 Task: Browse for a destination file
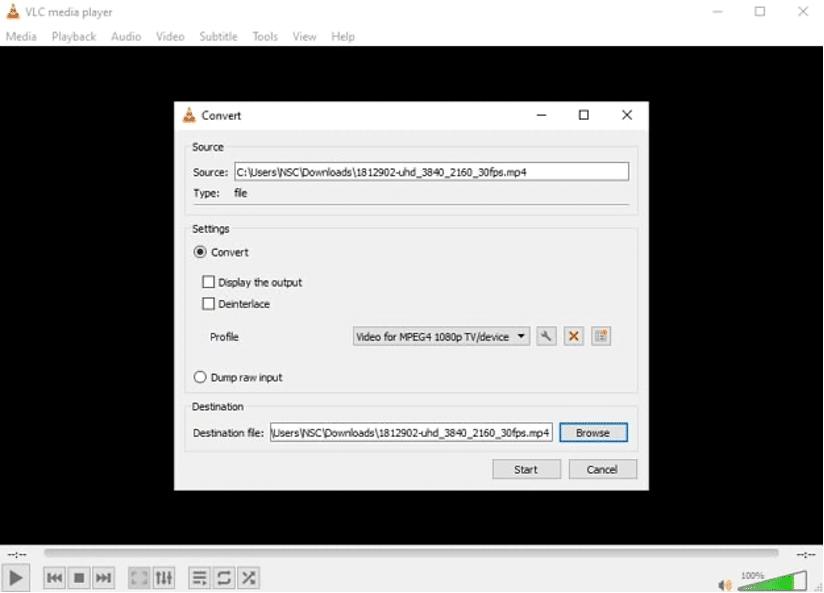tap(594, 432)
